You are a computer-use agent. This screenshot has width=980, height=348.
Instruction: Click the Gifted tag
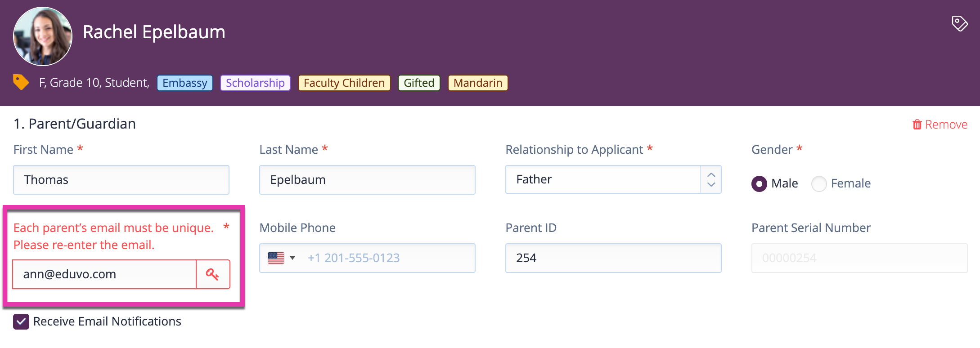(419, 83)
